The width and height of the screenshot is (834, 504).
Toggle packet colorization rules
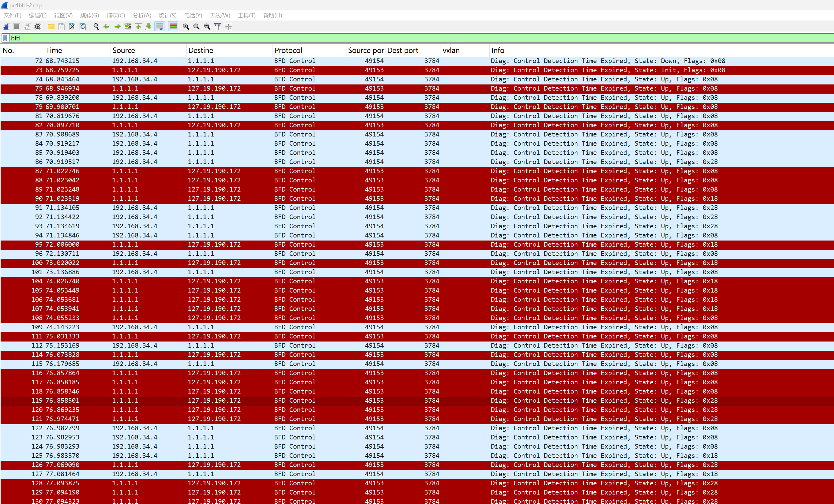[173, 27]
